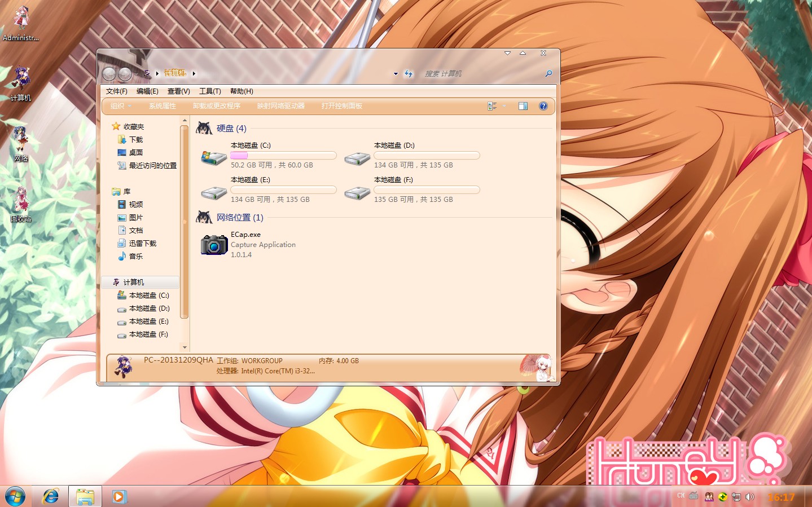Click 卸载或更改程序 in the toolbar
812x507 pixels.
[x=217, y=106]
